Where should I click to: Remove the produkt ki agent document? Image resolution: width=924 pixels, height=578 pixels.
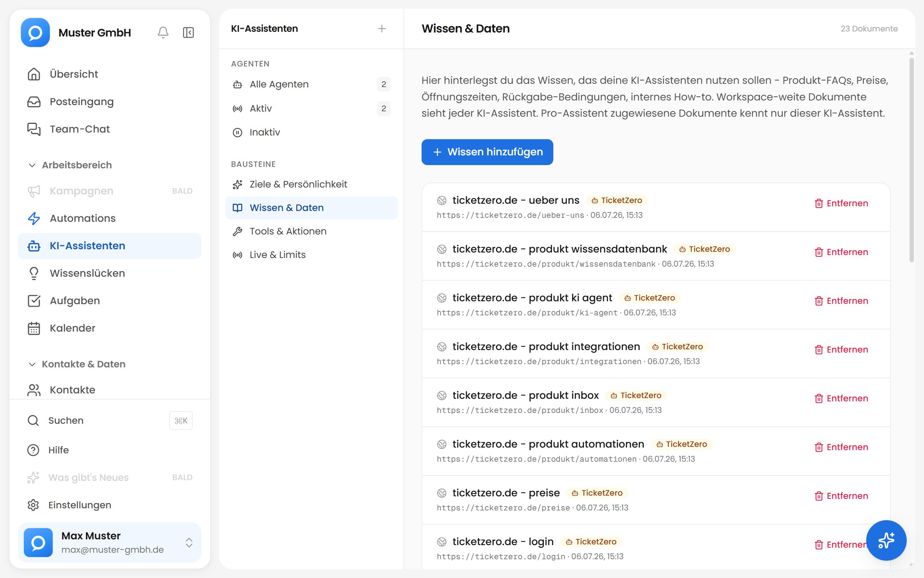841,301
